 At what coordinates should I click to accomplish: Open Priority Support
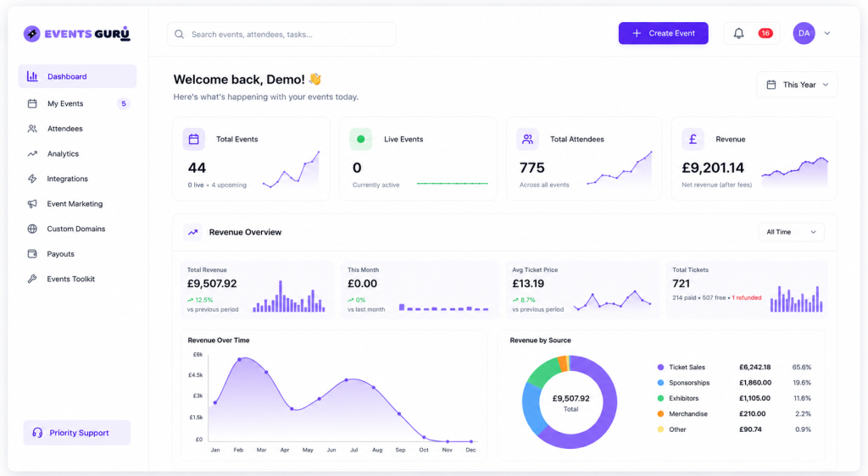pos(77,433)
